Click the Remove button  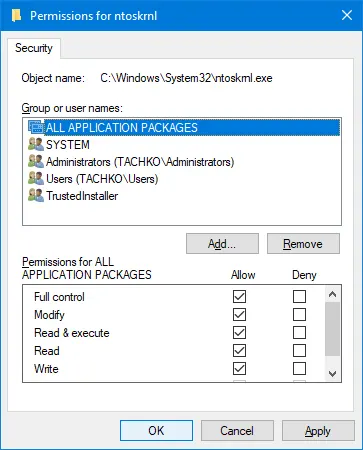coord(303,244)
